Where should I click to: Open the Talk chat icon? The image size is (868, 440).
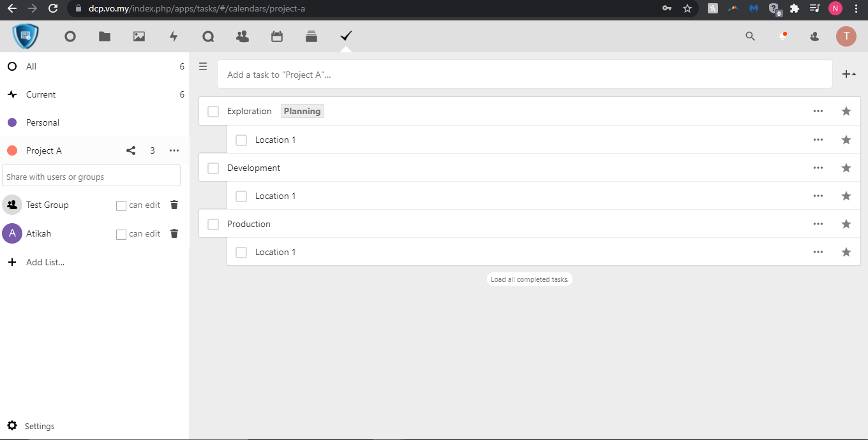click(x=208, y=37)
